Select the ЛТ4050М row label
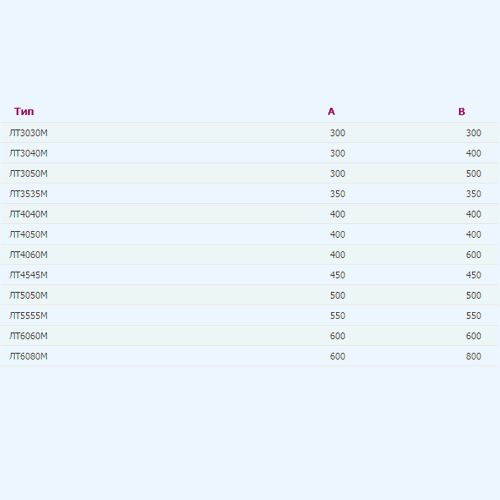Image resolution: width=500 pixels, height=500 pixels. coord(28,234)
